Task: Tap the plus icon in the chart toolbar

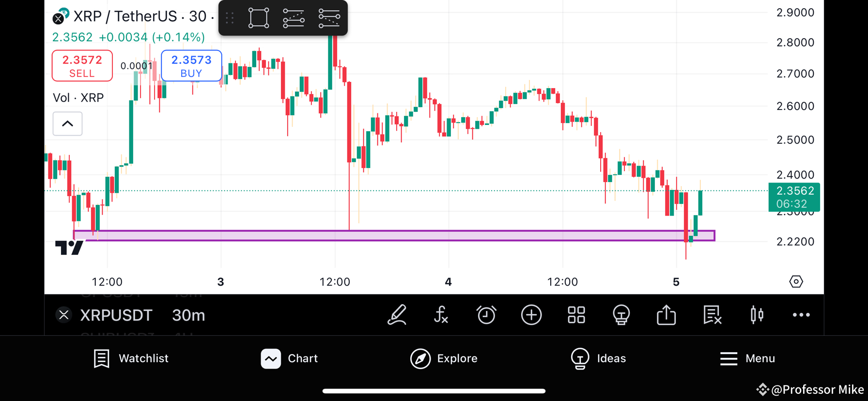Action: click(x=531, y=315)
